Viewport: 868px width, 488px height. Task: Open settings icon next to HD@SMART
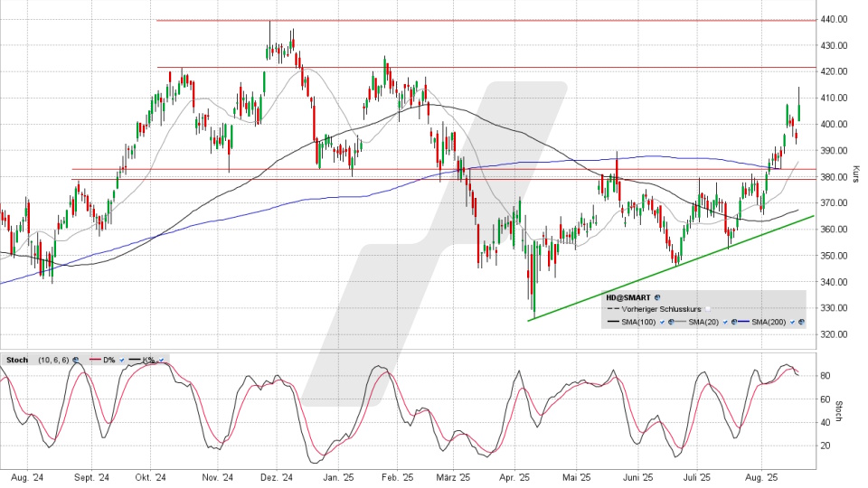[x=657, y=297]
